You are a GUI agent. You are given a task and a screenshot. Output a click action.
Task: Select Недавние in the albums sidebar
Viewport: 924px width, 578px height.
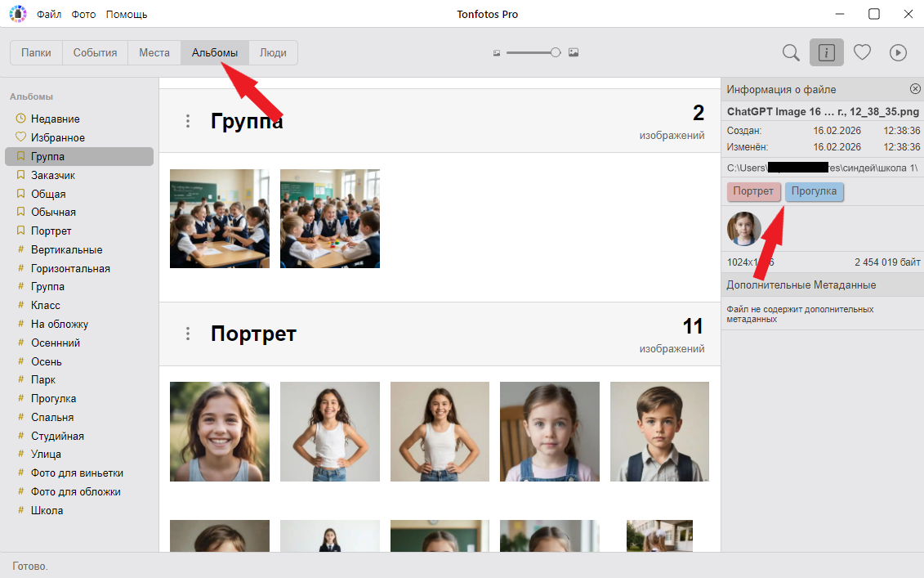(55, 119)
